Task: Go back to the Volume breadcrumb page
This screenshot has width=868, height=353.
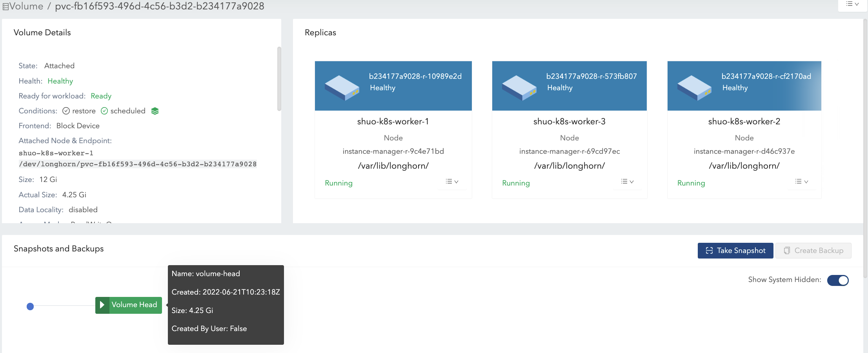Action: 26,6
